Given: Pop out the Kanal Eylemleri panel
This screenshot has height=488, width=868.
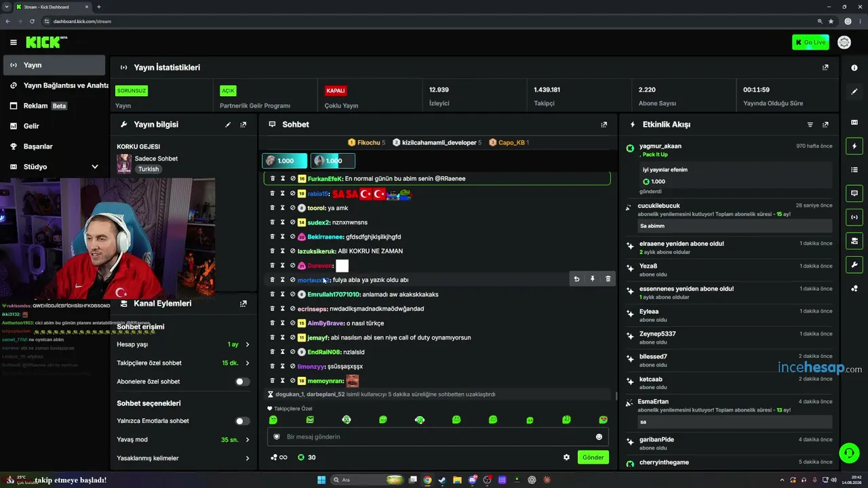Looking at the screenshot, I should point(243,304).
